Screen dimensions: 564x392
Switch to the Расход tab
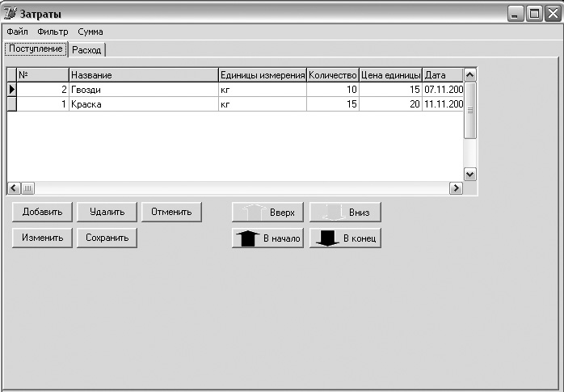click(x=86, y=50)
